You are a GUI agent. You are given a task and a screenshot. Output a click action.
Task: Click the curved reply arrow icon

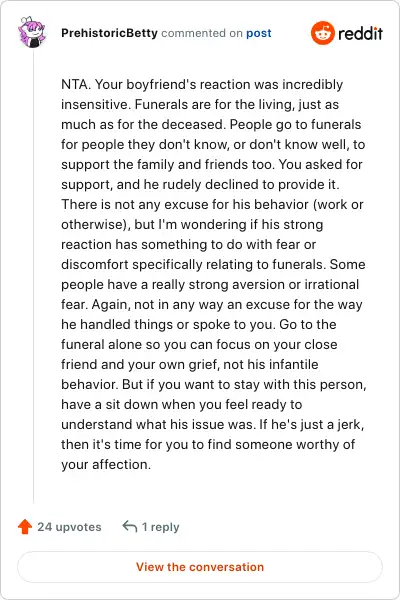(x=130, y=527)
